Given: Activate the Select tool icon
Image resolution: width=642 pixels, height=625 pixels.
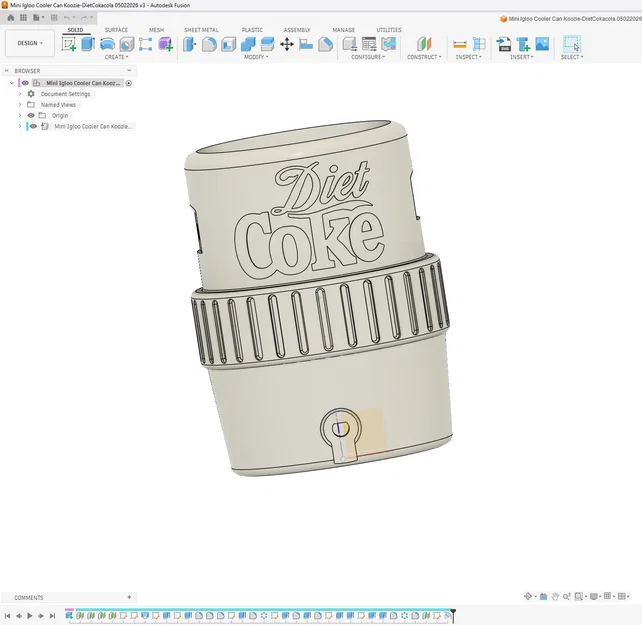Looking at the screenshot, I should pyautogui.click(x=572, y=44).
